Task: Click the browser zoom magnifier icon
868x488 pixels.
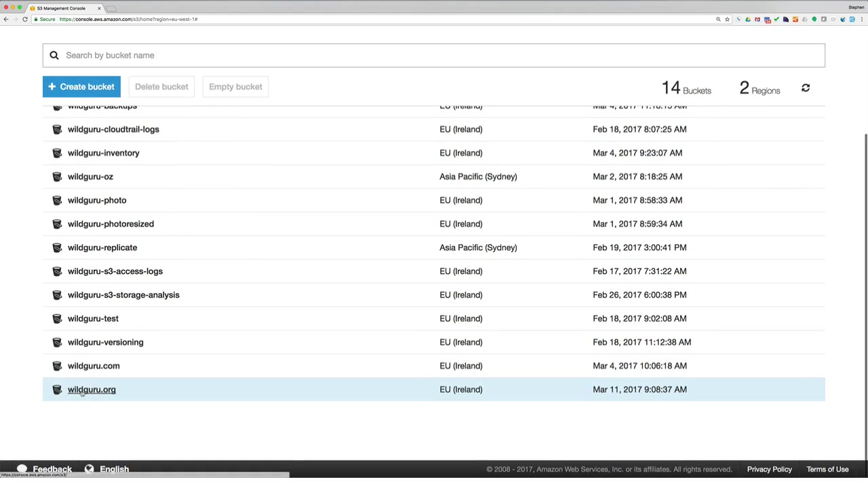Action: pyautogui.click(x=718, y=19)
